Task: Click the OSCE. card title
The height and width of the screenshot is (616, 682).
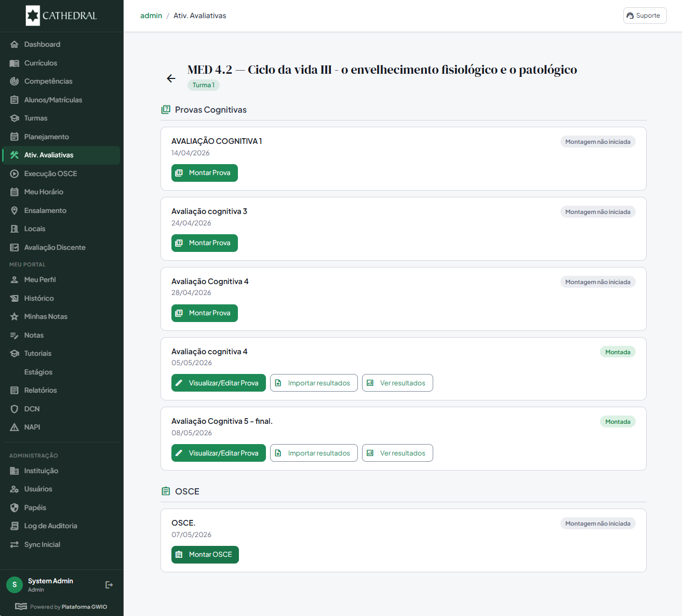Action: pyautogui.click(x=183, y=523)
